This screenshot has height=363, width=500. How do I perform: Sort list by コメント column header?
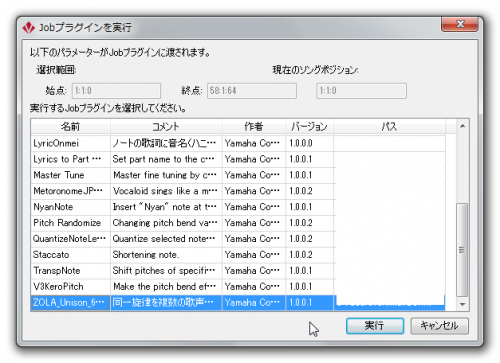166,127
